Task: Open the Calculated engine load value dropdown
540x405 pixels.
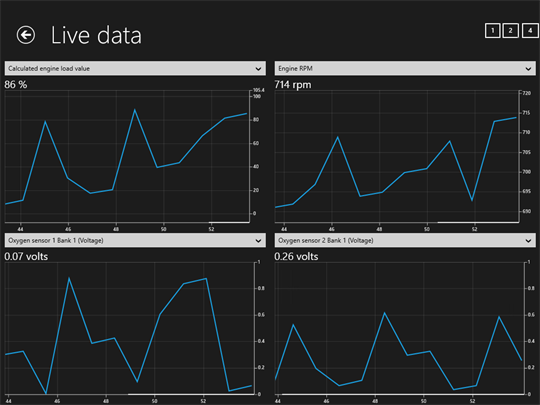Action: [135, 69]
